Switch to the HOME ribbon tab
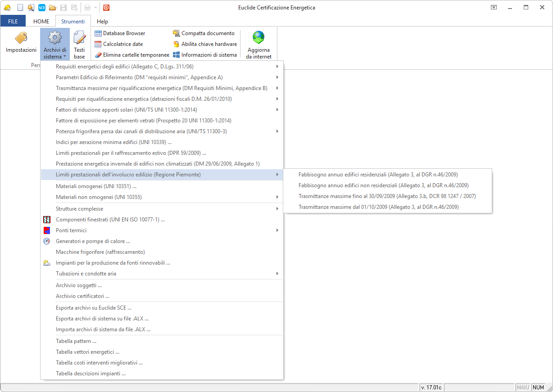This screenshot has width=553, height=392. pos(41,22)
